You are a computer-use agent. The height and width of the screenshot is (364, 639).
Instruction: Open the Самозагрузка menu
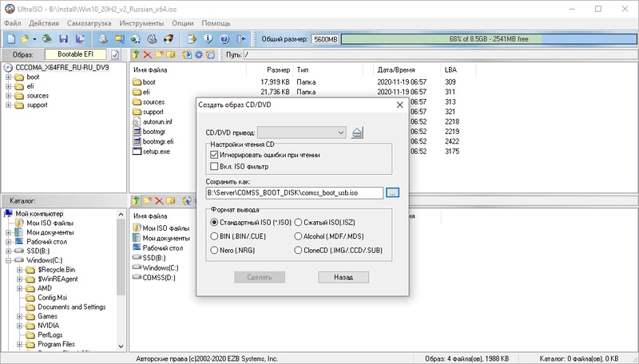pos(90,22)
